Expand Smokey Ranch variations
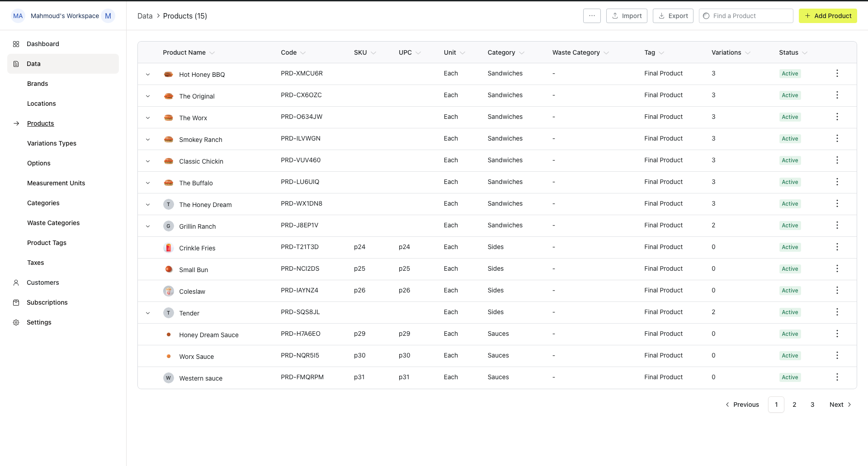The height and width of the screenshot is (466, 868). point(148,140)
